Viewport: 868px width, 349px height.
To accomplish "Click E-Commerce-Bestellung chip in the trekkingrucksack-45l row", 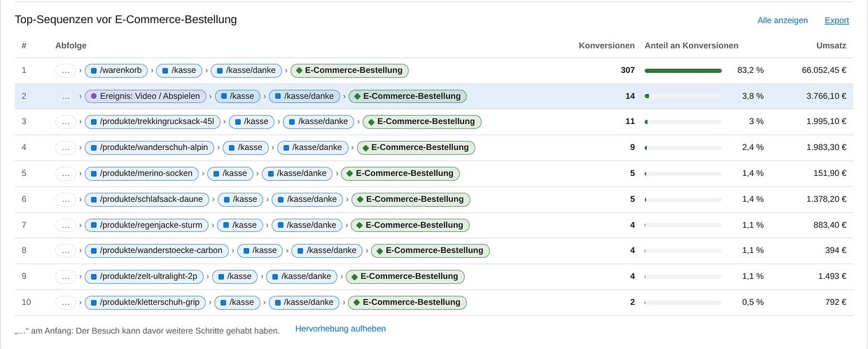I will pos(422,121).
